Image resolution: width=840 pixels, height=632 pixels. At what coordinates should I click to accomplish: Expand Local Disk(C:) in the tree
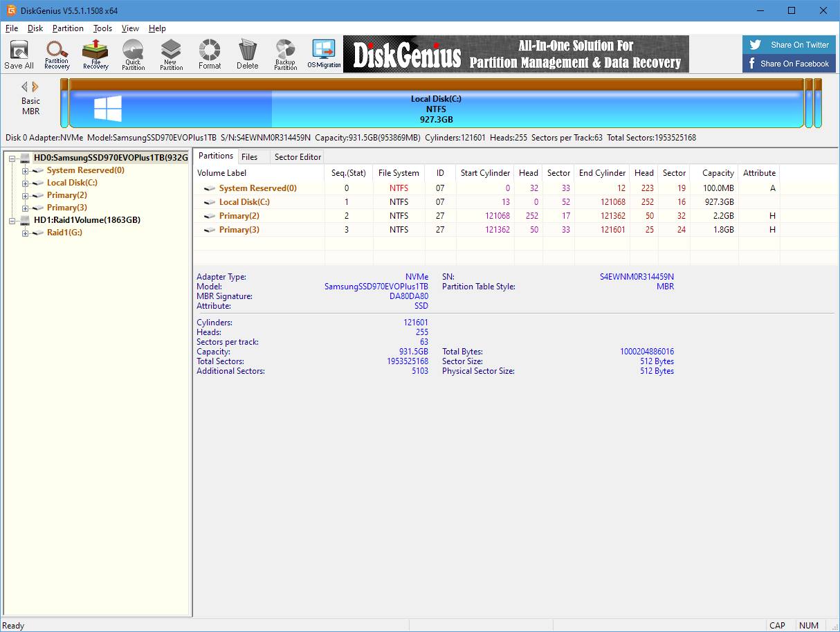pos(26,183)
